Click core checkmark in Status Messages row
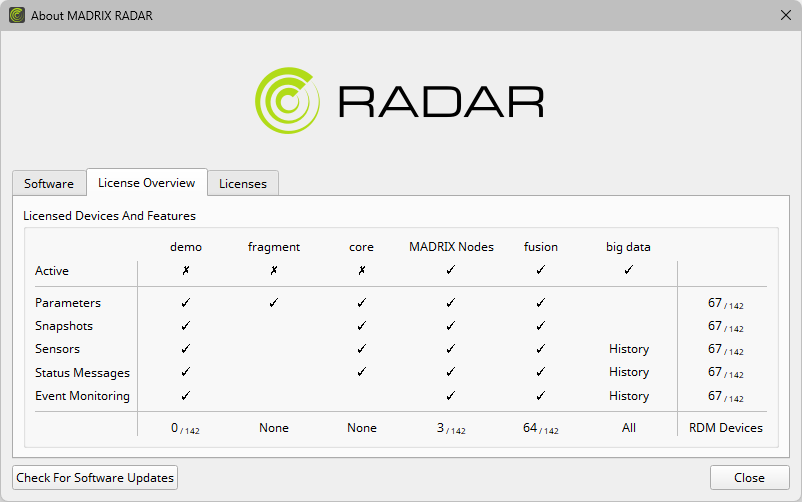The height and width of the screenshot is (502, 802). [362, 372]
